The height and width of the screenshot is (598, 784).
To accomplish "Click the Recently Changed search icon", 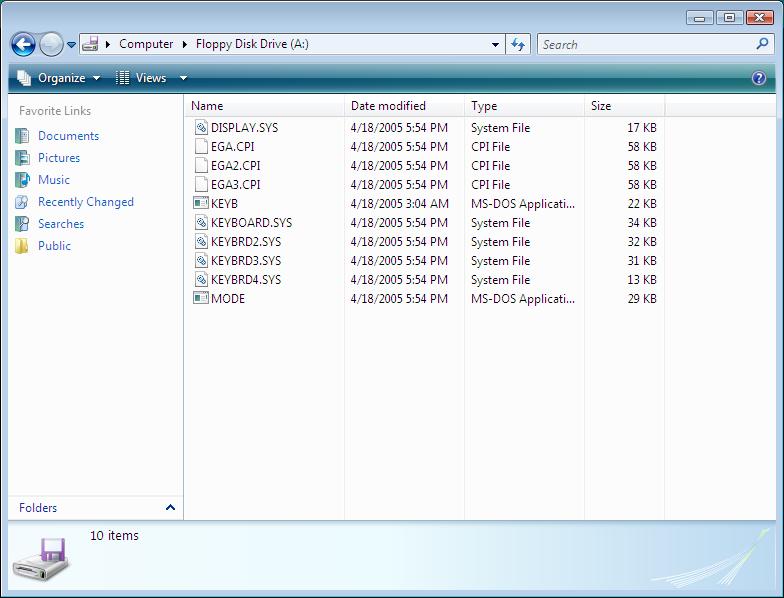I will tap(22, 202).
